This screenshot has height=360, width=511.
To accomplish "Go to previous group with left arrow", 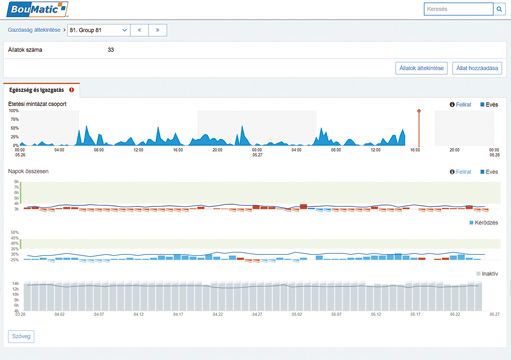I will pyautogui.click(x=139, y=30).
